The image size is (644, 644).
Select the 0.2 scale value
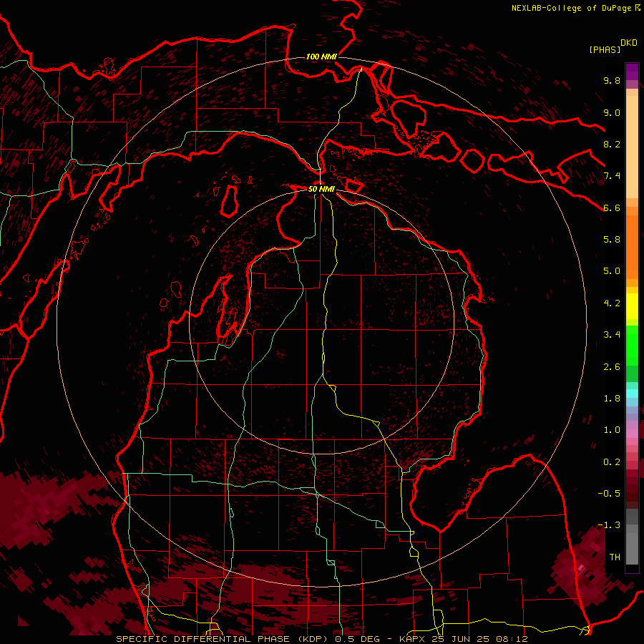612,462
